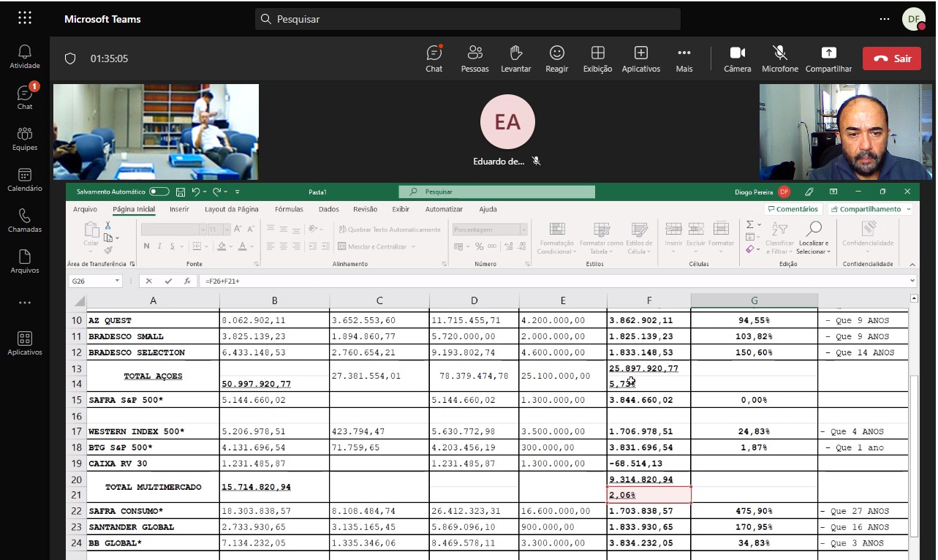The height and width of the screenshot is (560, 938).
Task: Toggle italic I formatting
Action: (158, 246)
